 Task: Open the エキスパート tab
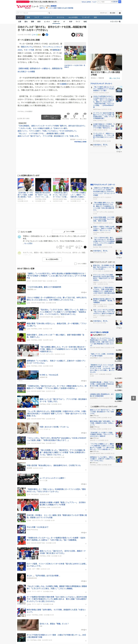48,17
